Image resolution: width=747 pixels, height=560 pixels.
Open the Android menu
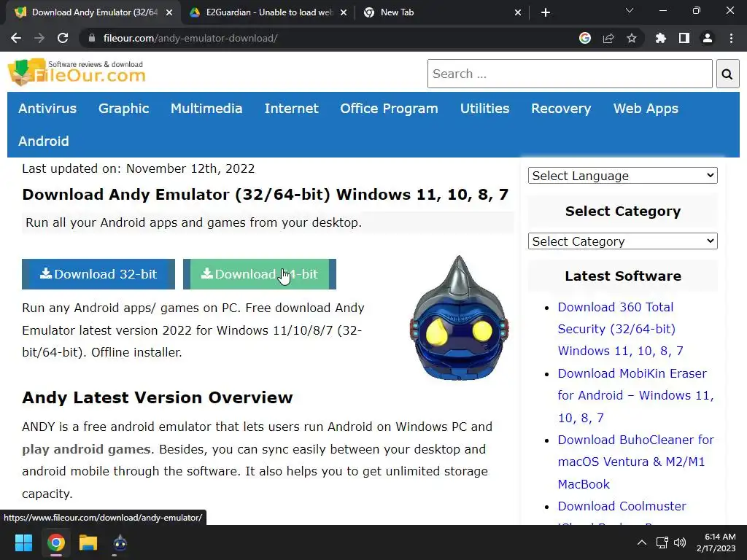[43, 141]
